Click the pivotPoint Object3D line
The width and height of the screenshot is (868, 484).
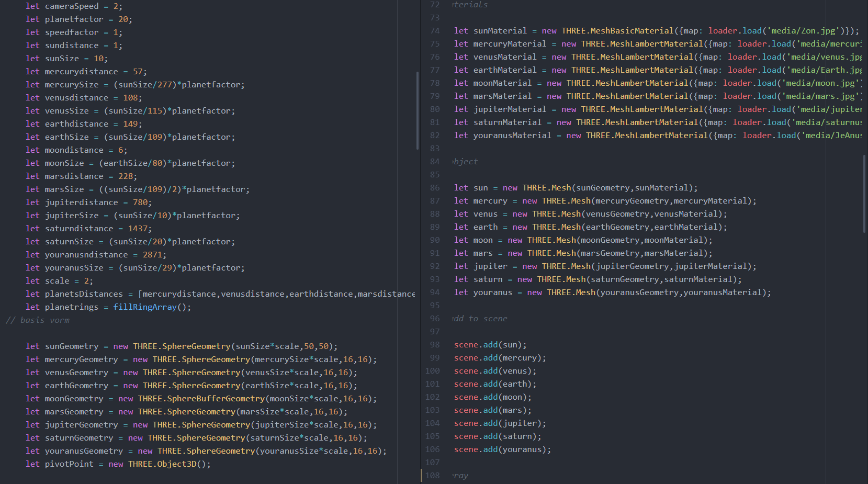118,464
